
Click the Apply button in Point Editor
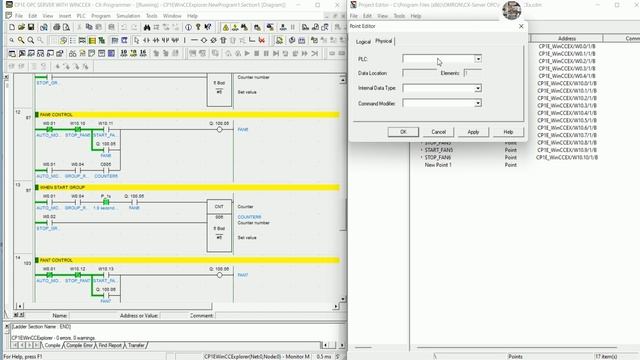473,132
